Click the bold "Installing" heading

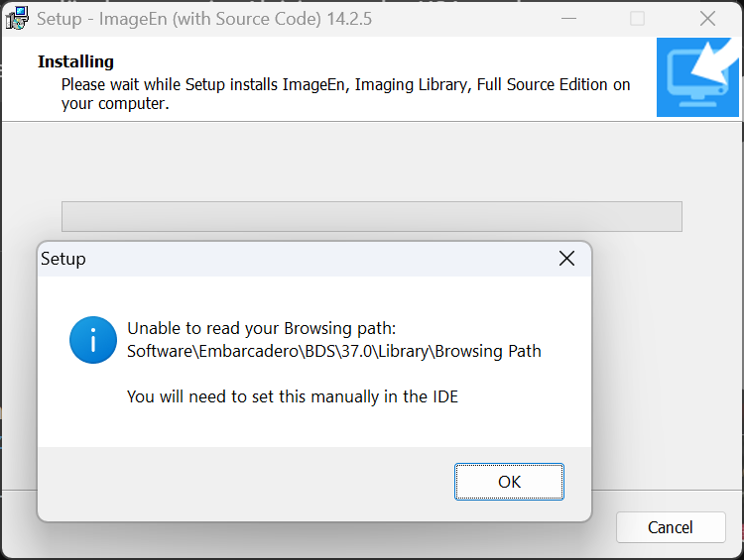[75, 62]
